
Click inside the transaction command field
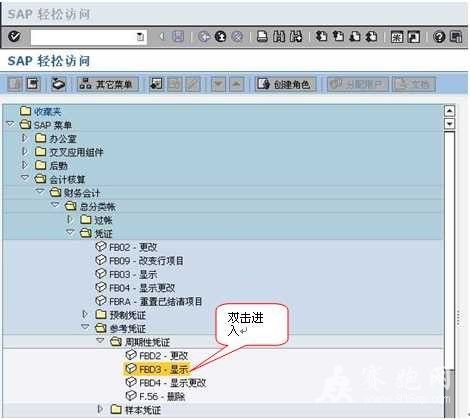pos(83,37)
